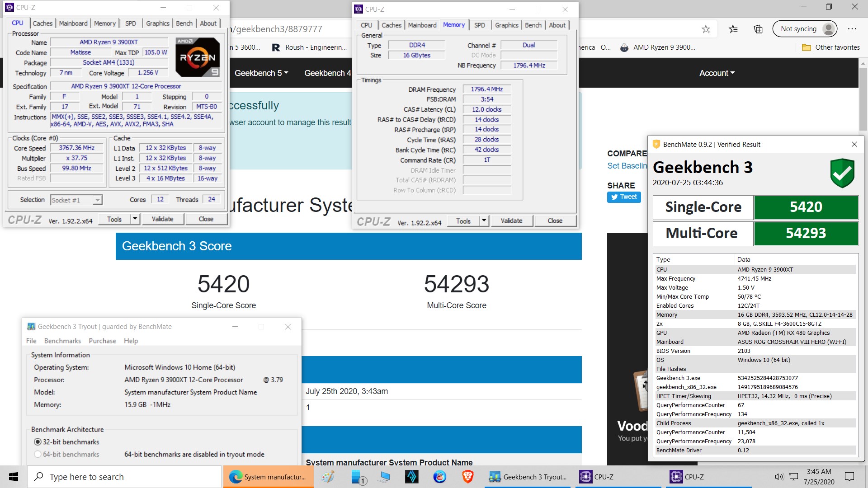
Task: Open Edge Settings and more ellipsis menu
Action: click(852, 29)
